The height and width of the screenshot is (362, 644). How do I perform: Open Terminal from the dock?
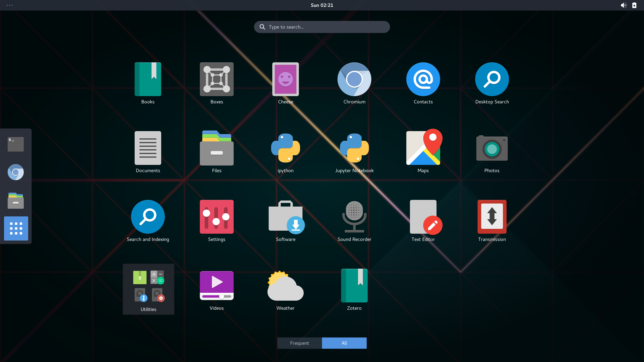(x=15, y=144)
